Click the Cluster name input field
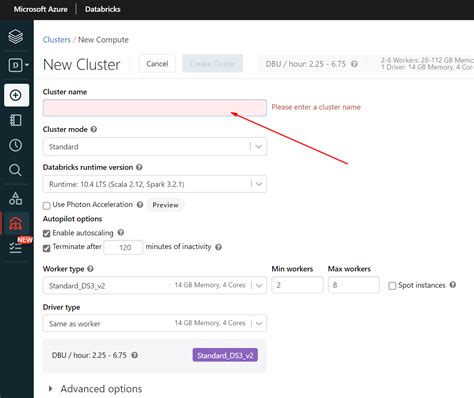Image resolution: width=474 pixels, height=398 pixels. [155, 108]
